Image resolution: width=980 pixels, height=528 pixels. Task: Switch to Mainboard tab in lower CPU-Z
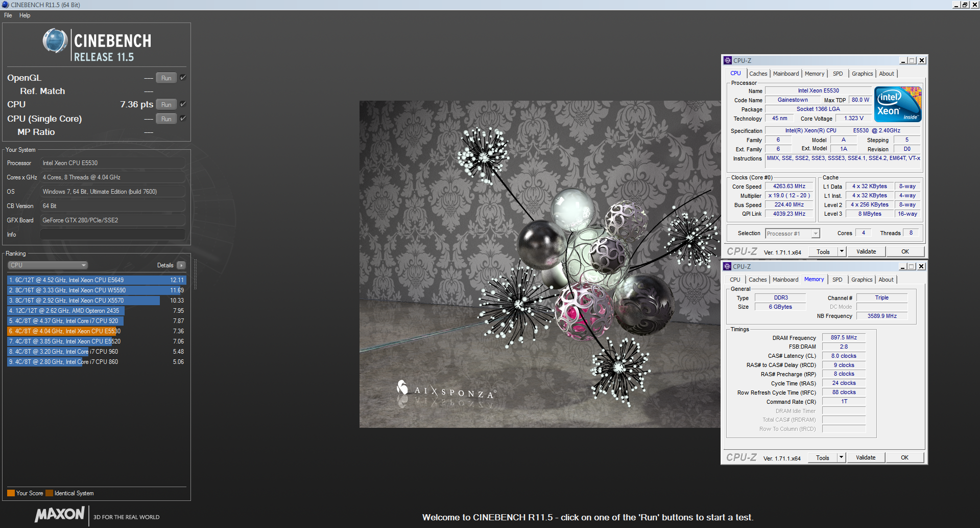click(785, 280)
